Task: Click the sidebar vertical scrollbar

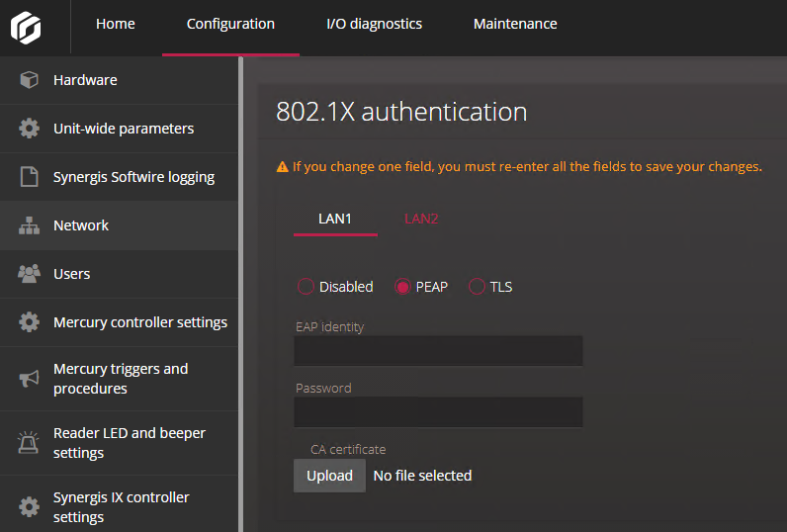Action: pyautogui.click(x=241, y=294)
